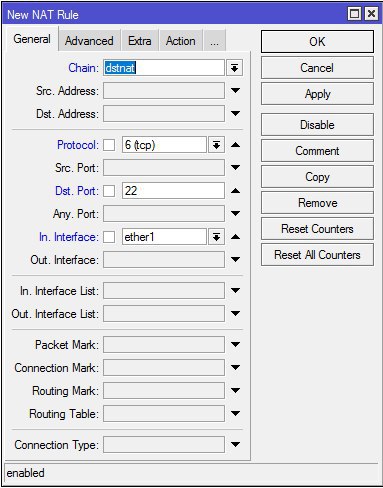Open the Extra tab

(140, 41)
